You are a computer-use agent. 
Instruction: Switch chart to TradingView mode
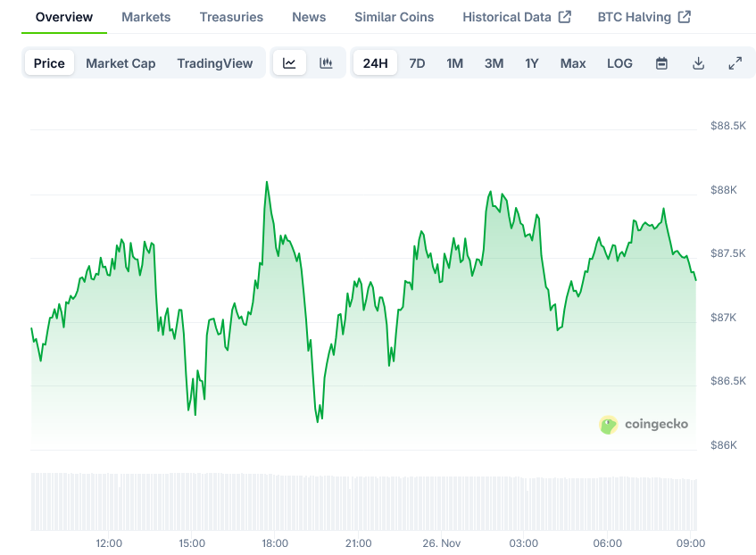(x=214, y=63)
